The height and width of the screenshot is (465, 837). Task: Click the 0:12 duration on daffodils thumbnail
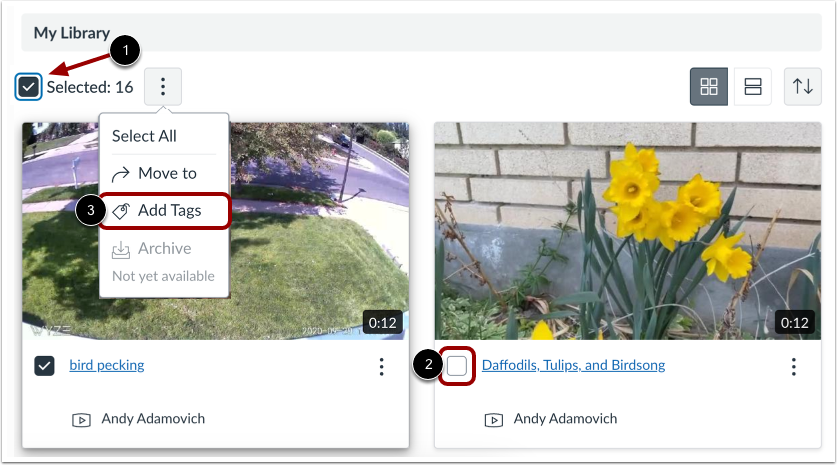(x=794, y=322)
